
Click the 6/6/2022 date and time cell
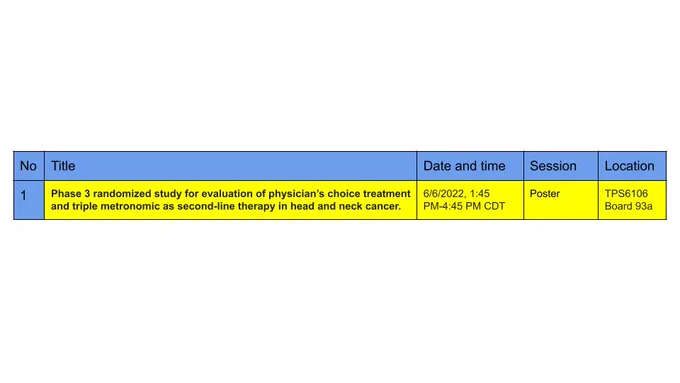click(x=470, y=200)
